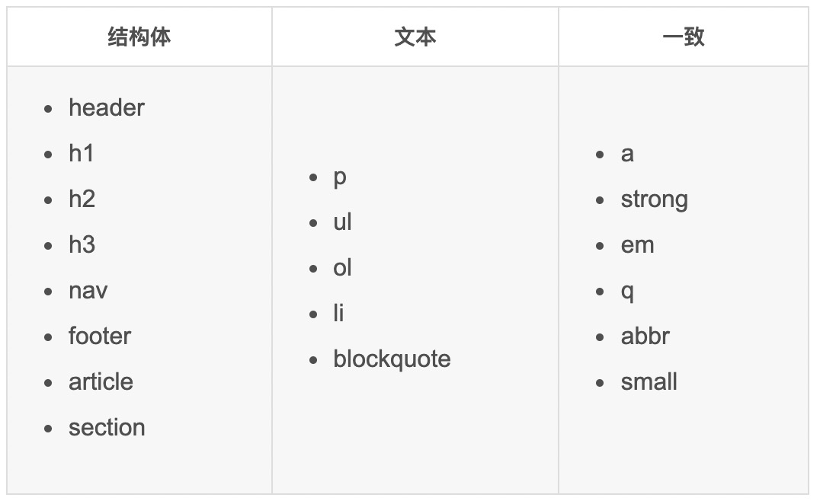Click the 文本 column header

point(415,37)
